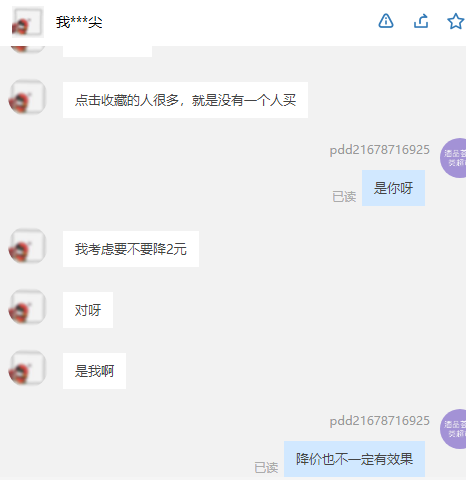The height and width of the screenshot is (488, 466).
Task: Click the avatar beside 是我啊 message
Action: point(27,368)
